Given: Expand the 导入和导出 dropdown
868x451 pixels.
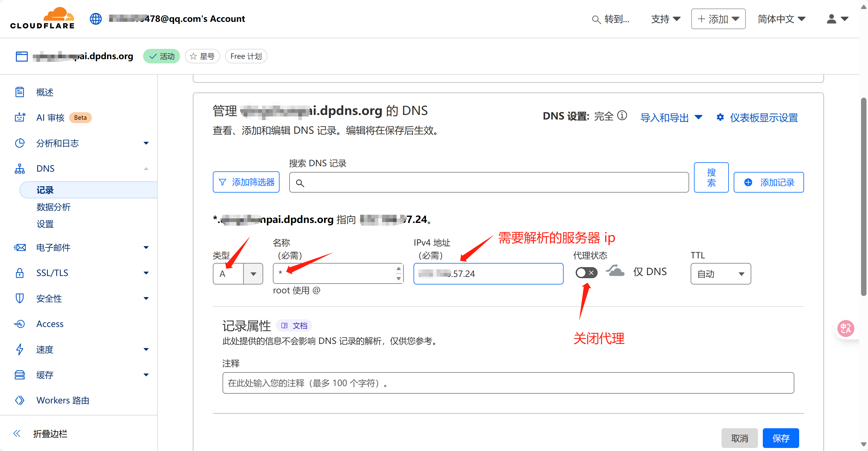Looking at the screenshot, I should 671,118.
